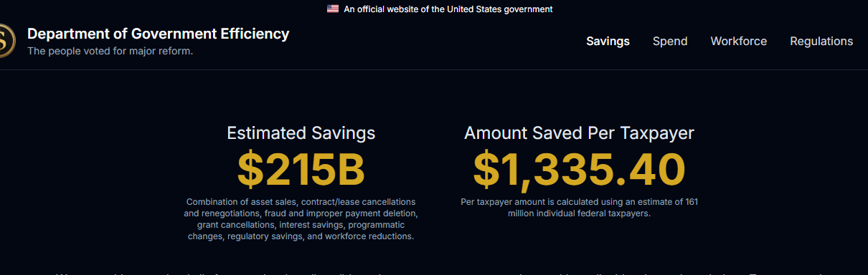Click the 'grant cancellations, interest savings' line
This screenshot has height=275, width=868.
click(301, 225)
